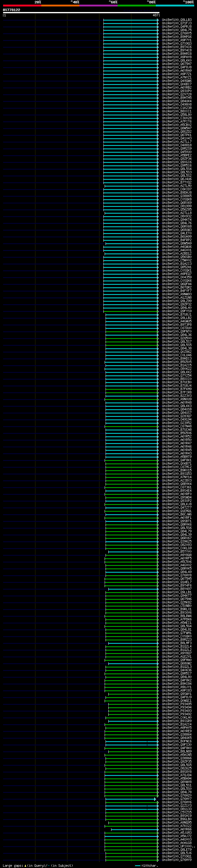
Task: Click label UniRef100_Q76HZ0
Action: pos(177,795)
